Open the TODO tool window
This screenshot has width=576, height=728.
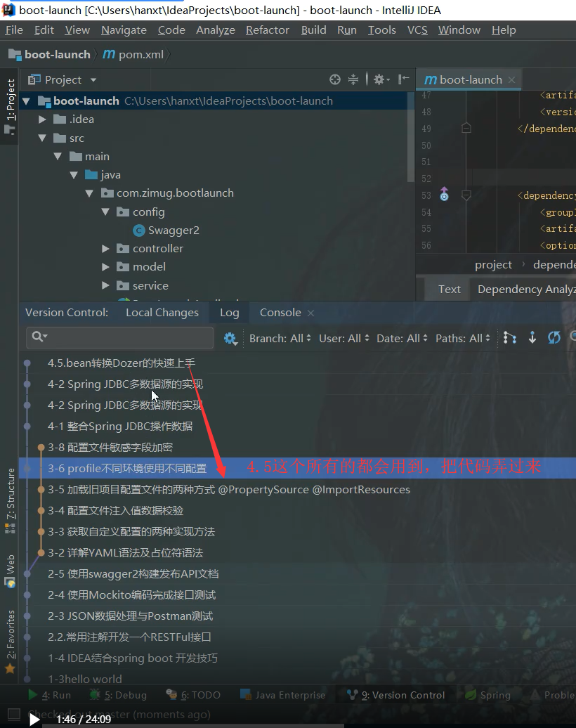[x=194, y=694]
